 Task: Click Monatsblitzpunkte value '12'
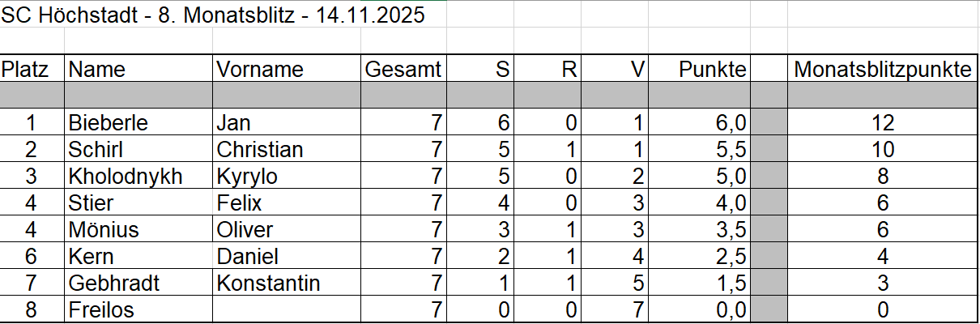pyautogui.click(x=882, y=123)
